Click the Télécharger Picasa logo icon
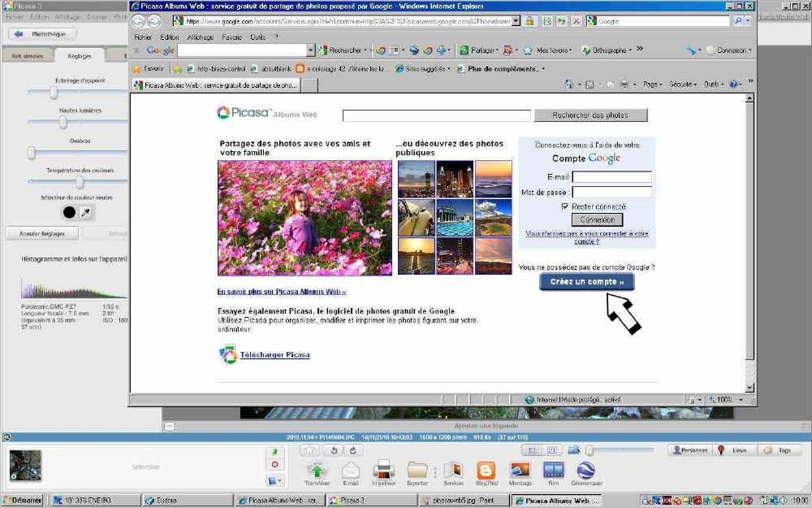Viewport: 812px width, 508px height. 228,355
